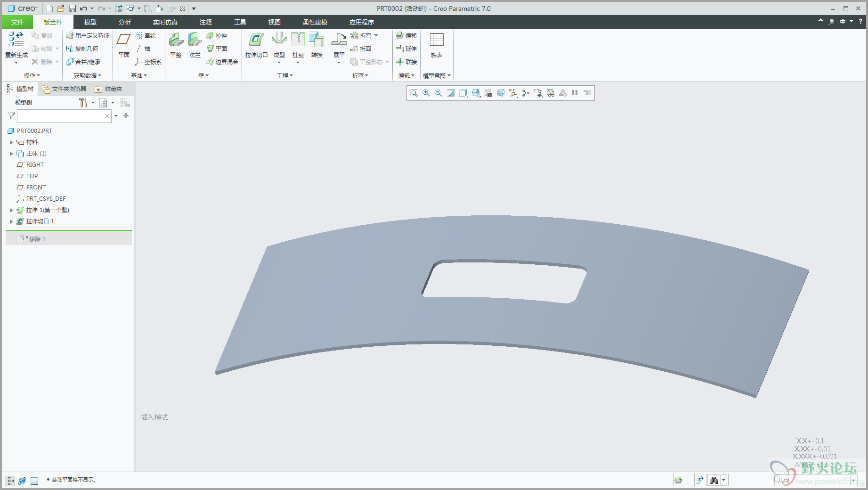The width and height of the screenshot is (868, 490).
Task: Select the Offset (偏移) tool
Action: (406, 36)
